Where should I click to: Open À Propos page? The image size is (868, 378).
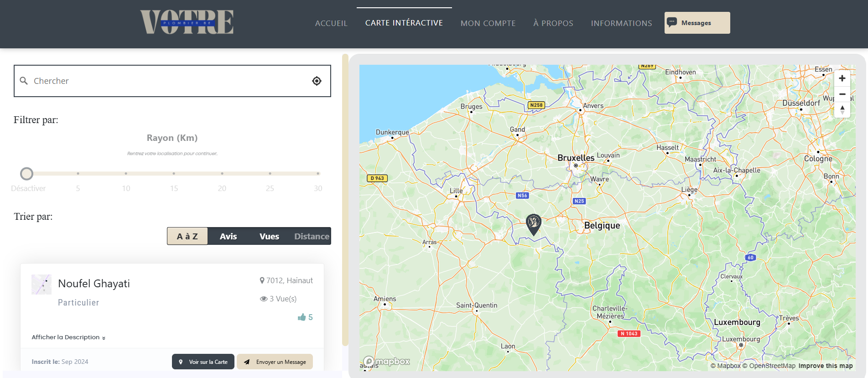pos(553,23)
